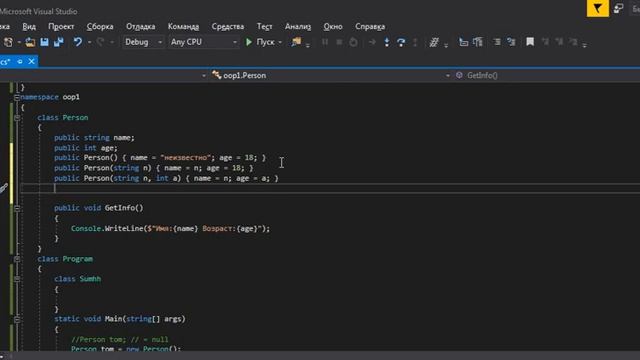640x360 pixels.
Task: Click the Uncomment selected lines icon
Action: [511, 42]
